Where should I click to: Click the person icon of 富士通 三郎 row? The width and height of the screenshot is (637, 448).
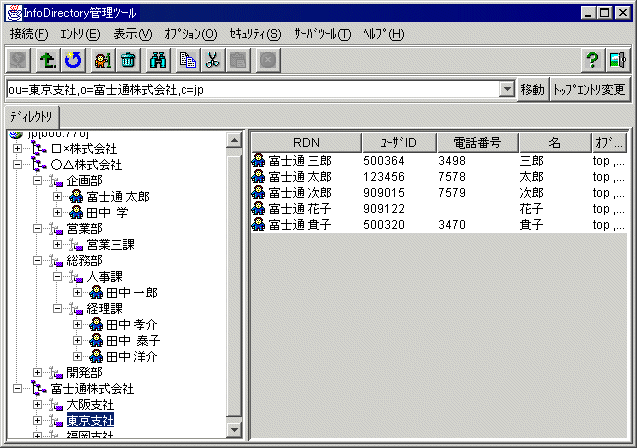tap(258, 160)
